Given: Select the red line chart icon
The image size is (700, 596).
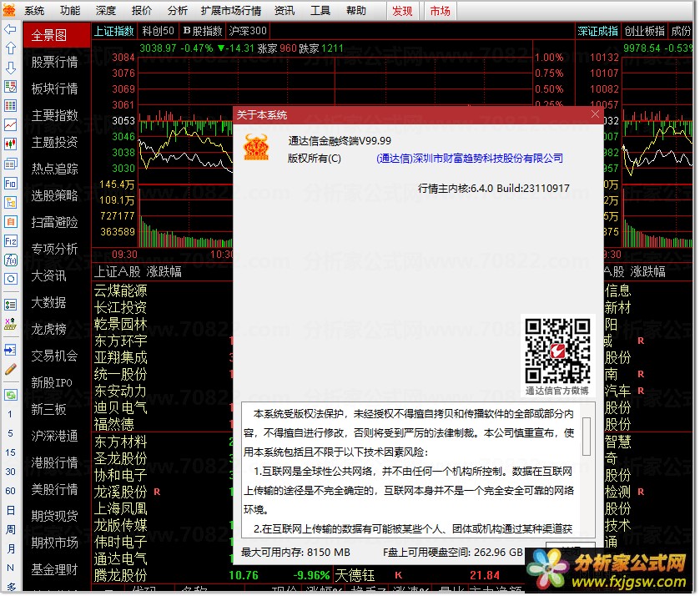Looking at the screenshot, I should tap(10, 125).
